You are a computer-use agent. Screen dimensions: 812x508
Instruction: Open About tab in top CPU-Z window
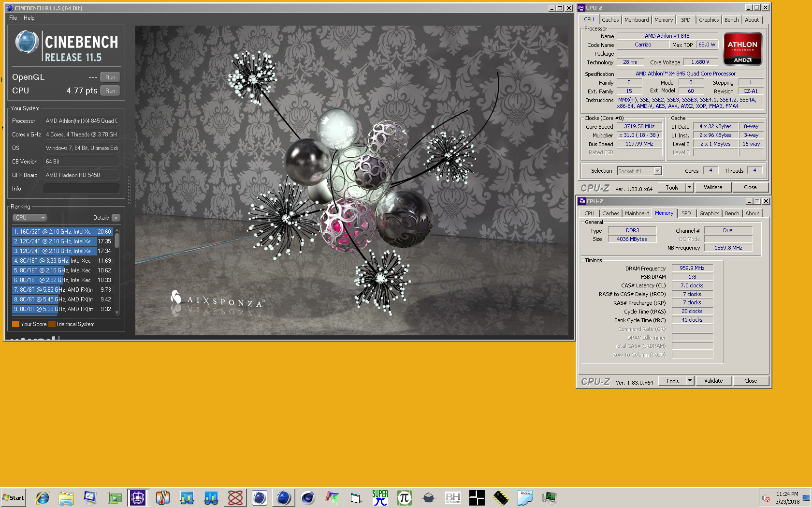click(752, 20)
